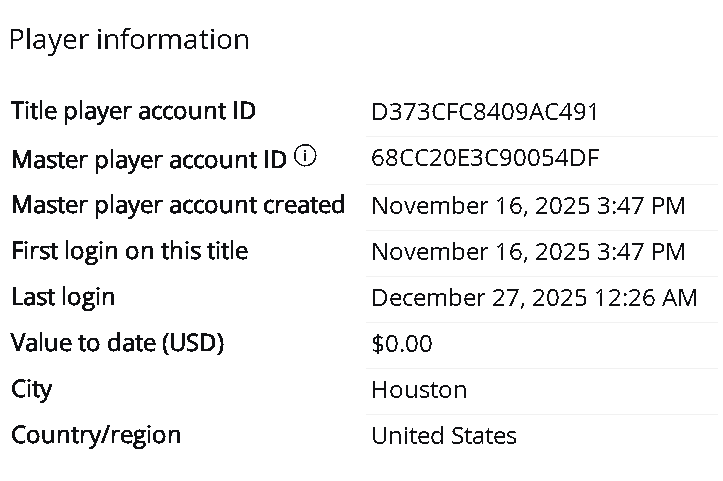The image size is (723, 481).
Task: Click the United States country value
Action: 444,436
